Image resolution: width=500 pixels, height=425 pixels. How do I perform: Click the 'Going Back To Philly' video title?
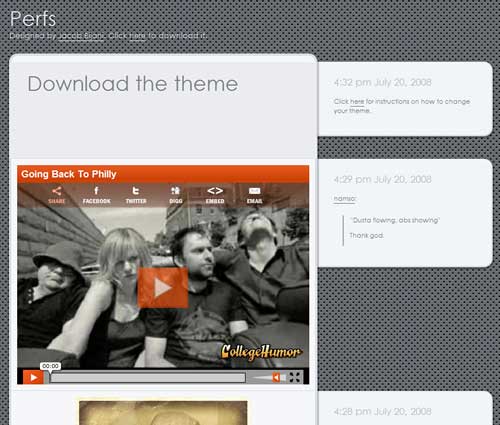pyautogui.click(x=69, y=174)
